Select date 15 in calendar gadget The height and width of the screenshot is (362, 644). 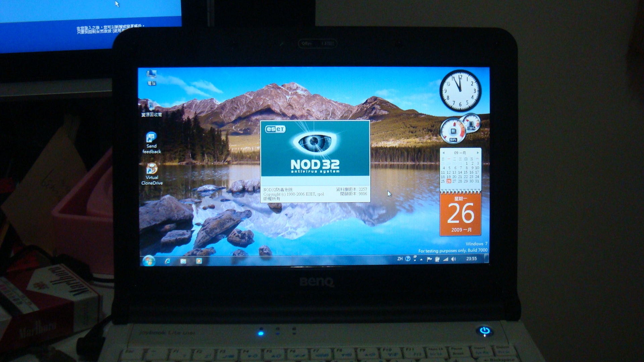coord(466,172)
